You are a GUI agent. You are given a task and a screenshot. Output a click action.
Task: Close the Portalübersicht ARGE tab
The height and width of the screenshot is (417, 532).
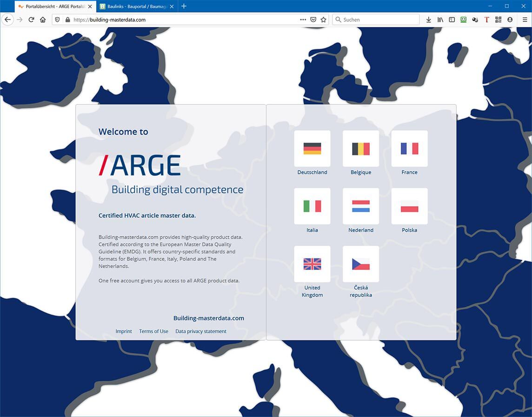90,7
